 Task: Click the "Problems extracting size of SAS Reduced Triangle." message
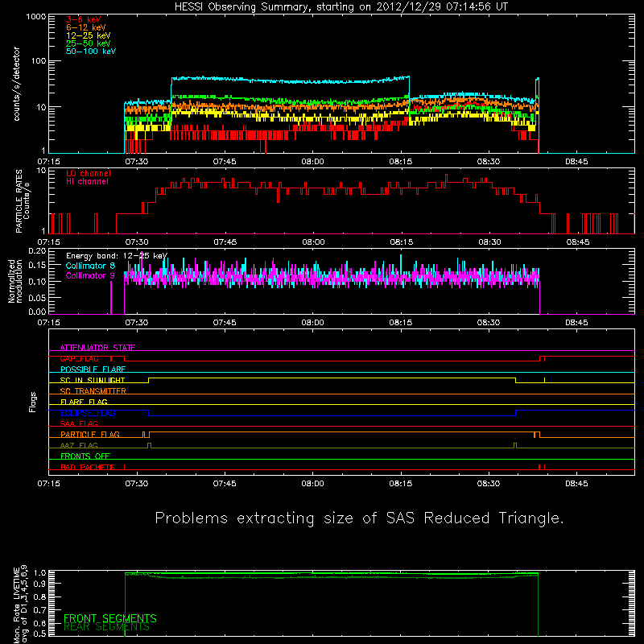click(359, 518)
